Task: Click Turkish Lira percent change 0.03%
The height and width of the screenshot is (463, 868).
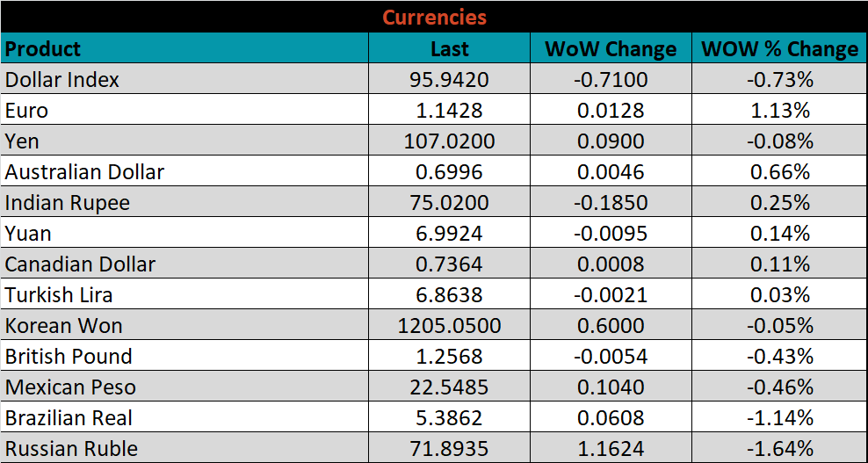Action: click(x=779, y=295)
